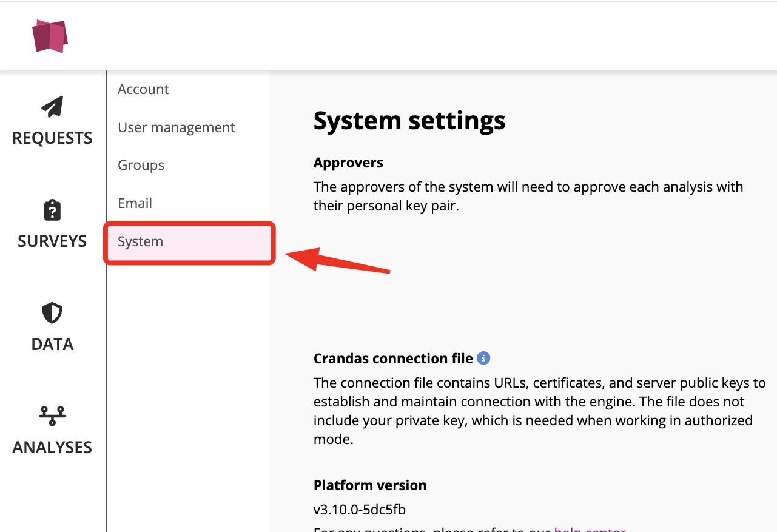Click the pink folded-map logo
Screen dimensions: 777x532
tap(50, 36)
